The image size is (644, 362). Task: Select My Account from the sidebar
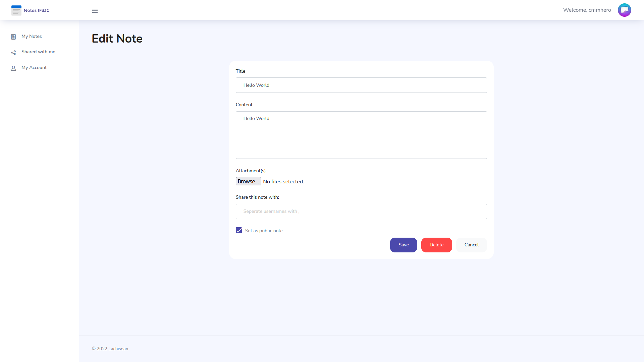click(34, 68)
